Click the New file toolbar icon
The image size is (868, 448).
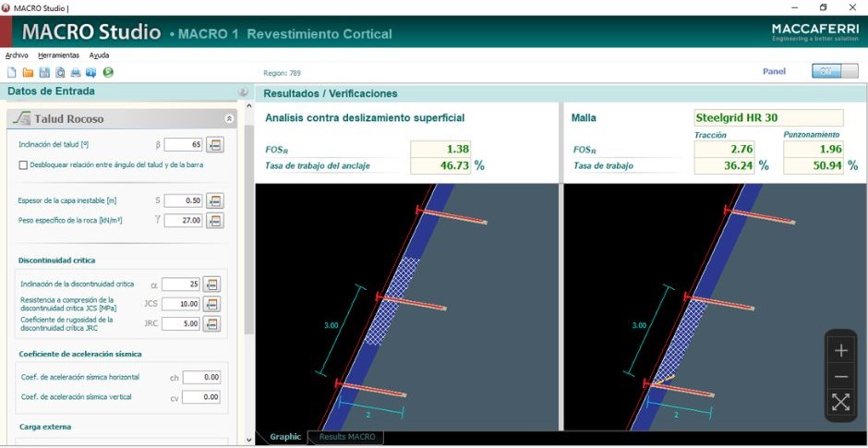point(12,72)
